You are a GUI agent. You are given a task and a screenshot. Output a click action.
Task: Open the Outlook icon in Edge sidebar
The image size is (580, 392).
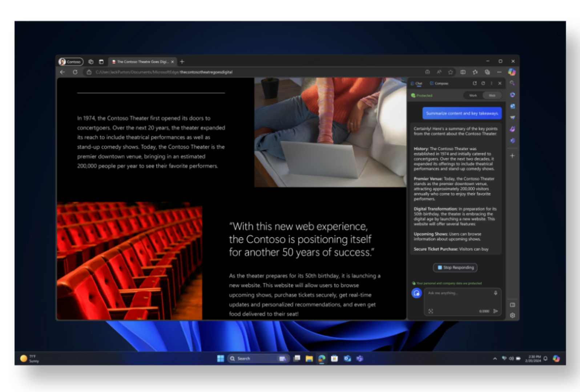[x=512, y=106]
